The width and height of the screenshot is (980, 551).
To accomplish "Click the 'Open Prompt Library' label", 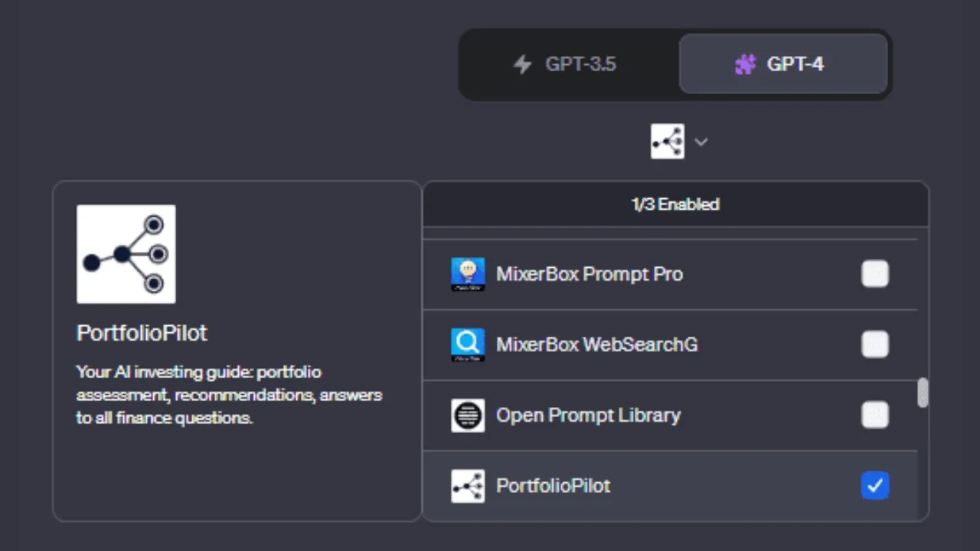I will pos(588,415).
